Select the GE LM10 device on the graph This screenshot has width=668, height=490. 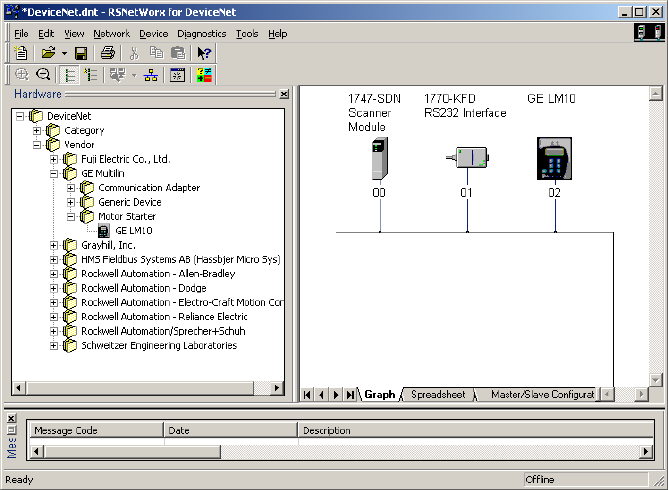tap(553, 159)
